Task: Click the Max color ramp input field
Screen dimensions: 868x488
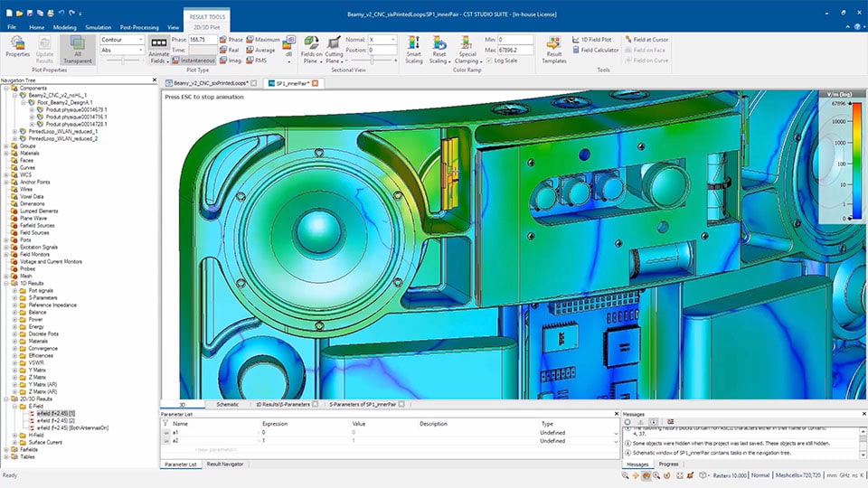Action: click(516, 50)
